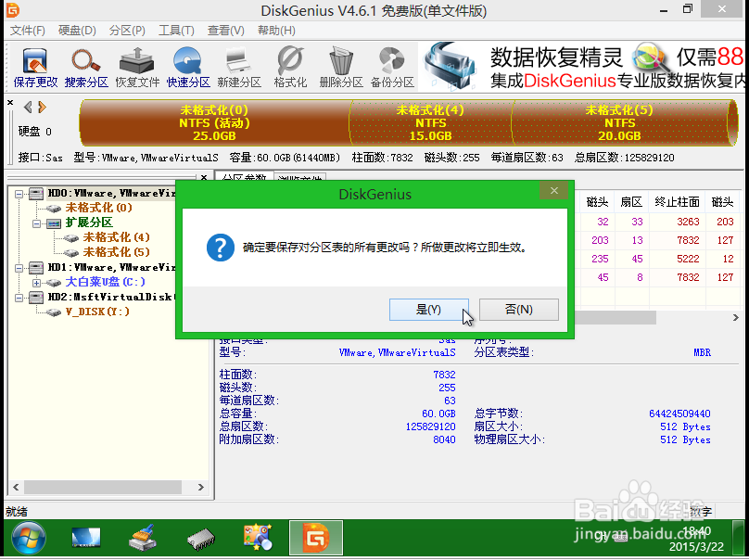Select 未格式化(5) in the disk tree
The height and width of the screenshot is (560, 749).
click(x=117, y=252)
